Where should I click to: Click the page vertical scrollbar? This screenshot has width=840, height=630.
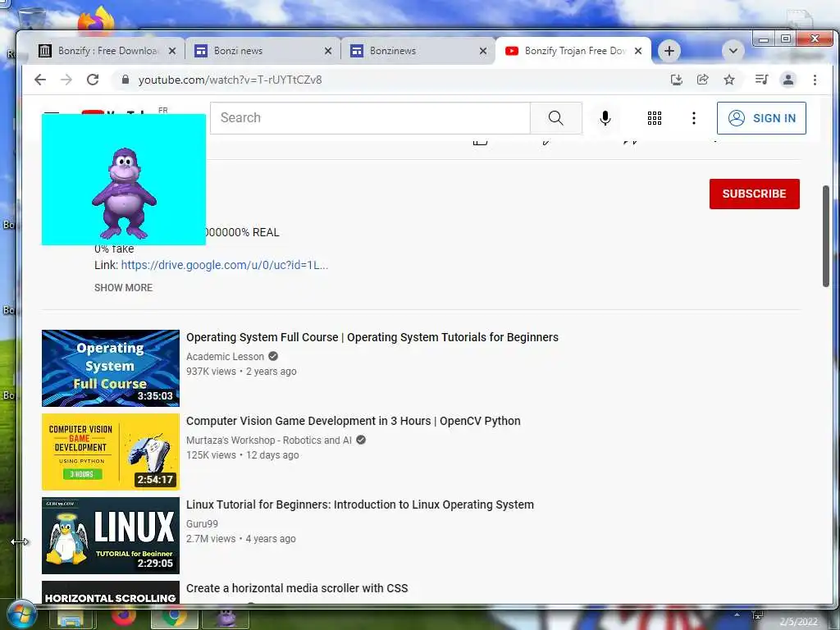point(826,236)
